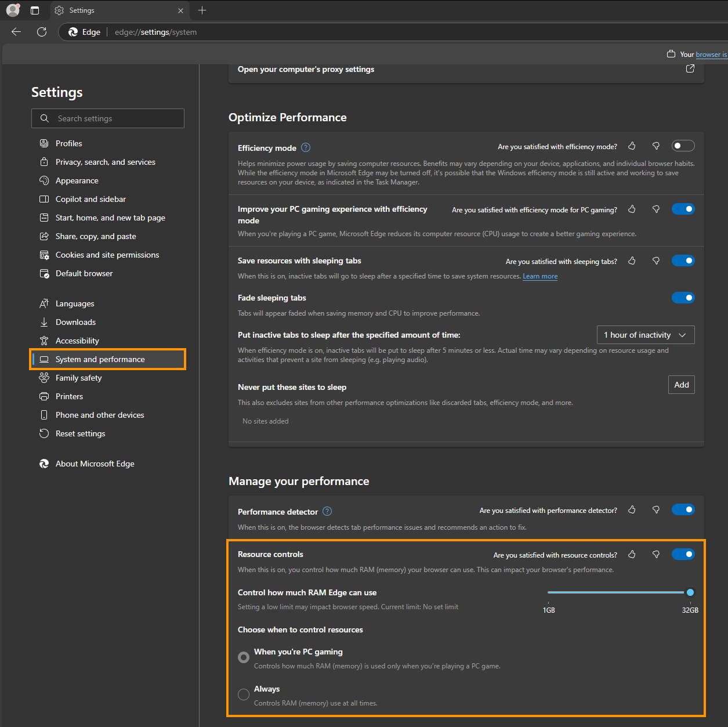
Task: Dislike the resource controls feature
Action: click(656, 555)
